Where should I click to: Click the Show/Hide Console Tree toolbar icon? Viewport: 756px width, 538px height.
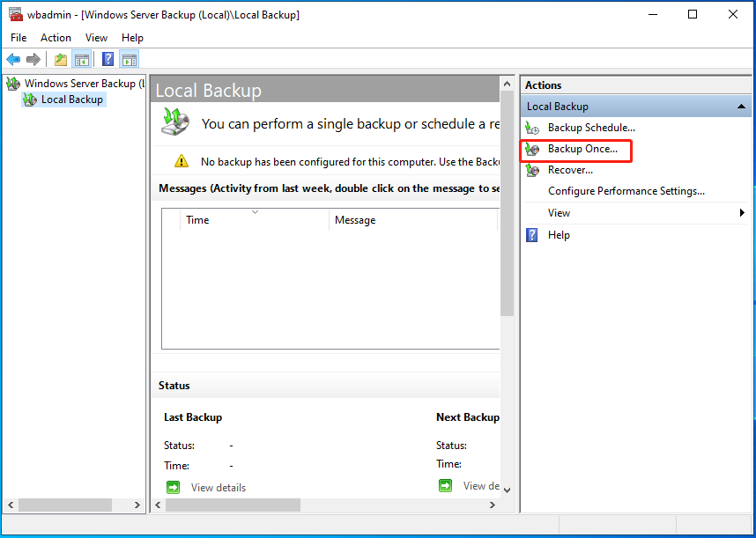[80, 59]
